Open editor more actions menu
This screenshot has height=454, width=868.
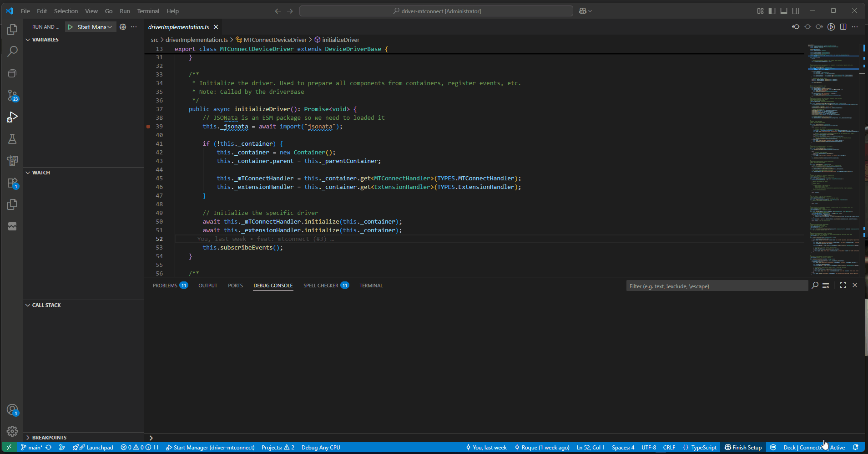click(855, 27)
